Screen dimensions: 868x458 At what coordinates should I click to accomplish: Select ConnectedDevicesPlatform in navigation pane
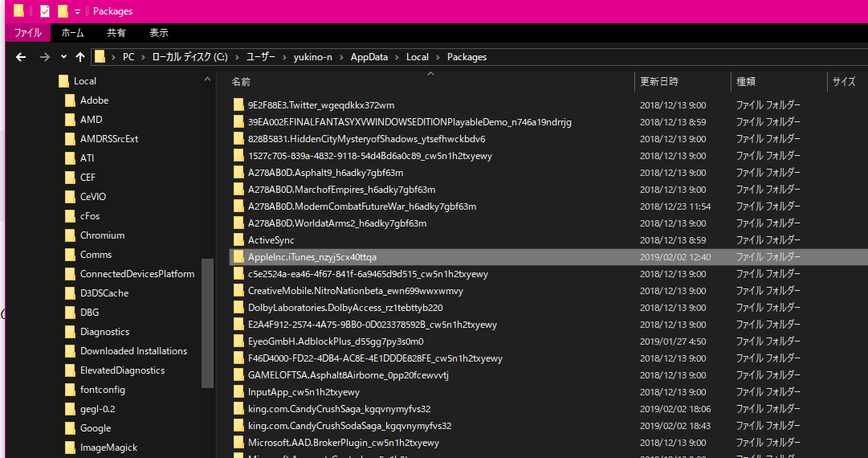pos(137,274)
